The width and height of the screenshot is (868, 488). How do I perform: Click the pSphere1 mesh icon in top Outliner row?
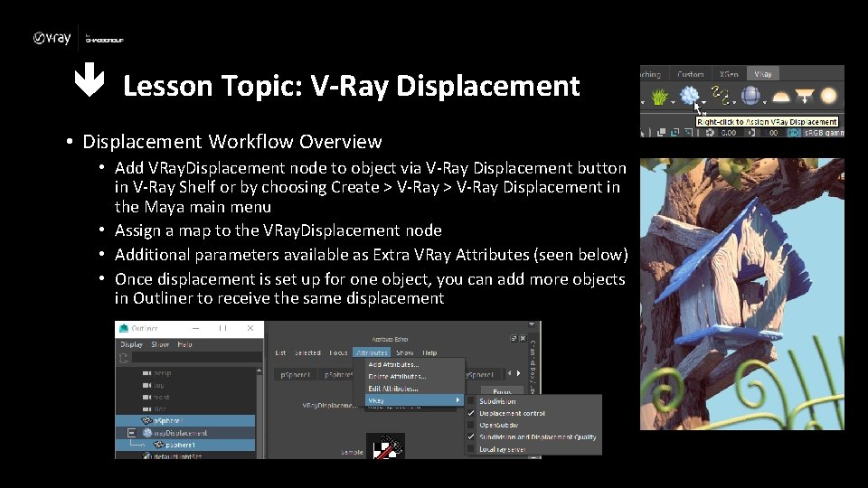(x=146, y=421)
